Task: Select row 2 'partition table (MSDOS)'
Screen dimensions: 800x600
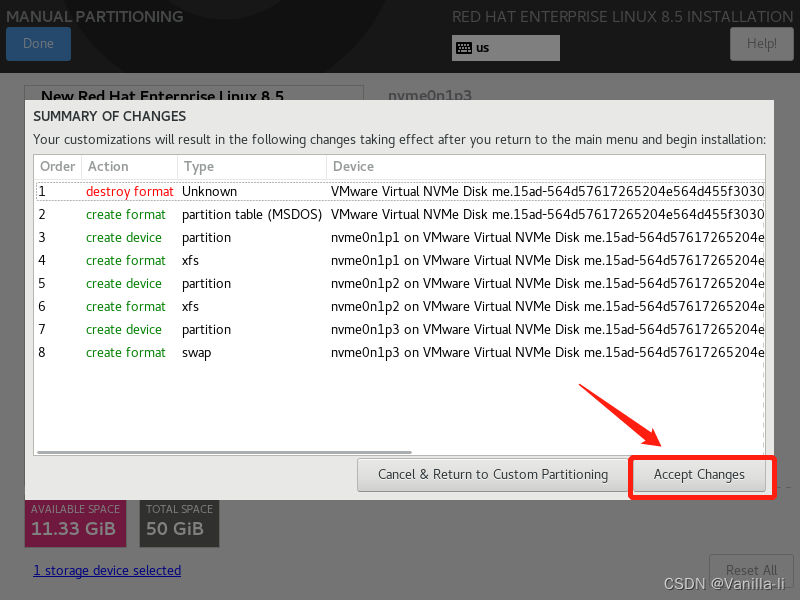Action: 400,214
